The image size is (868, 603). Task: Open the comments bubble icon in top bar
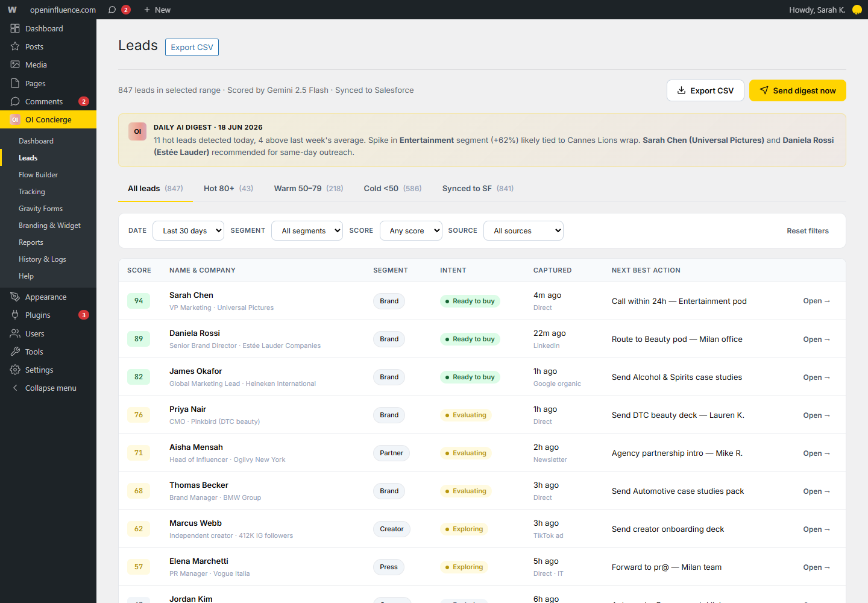pyautogui.click(x=112, y=10)
